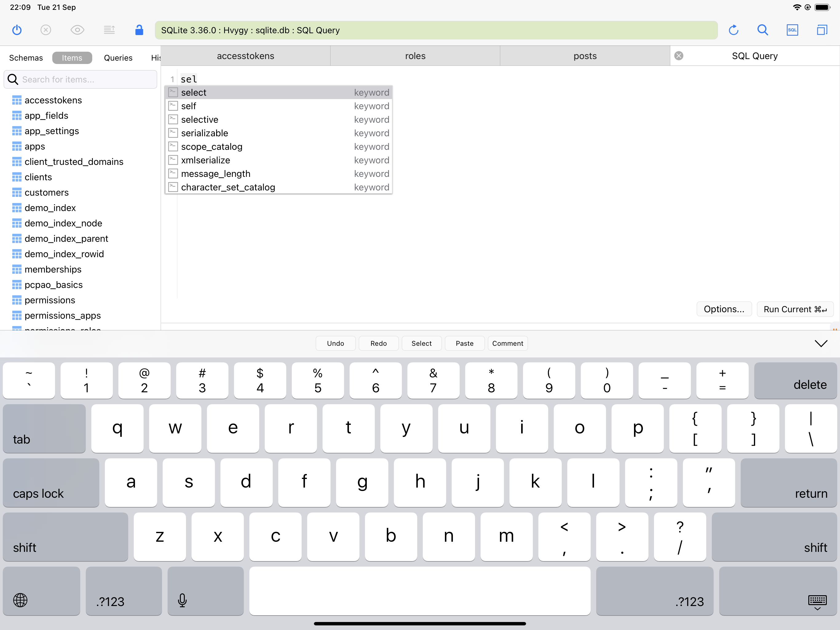The image size is (840, 630).
Task: Toggle the eye visibility icon
Action: point(77,30)
